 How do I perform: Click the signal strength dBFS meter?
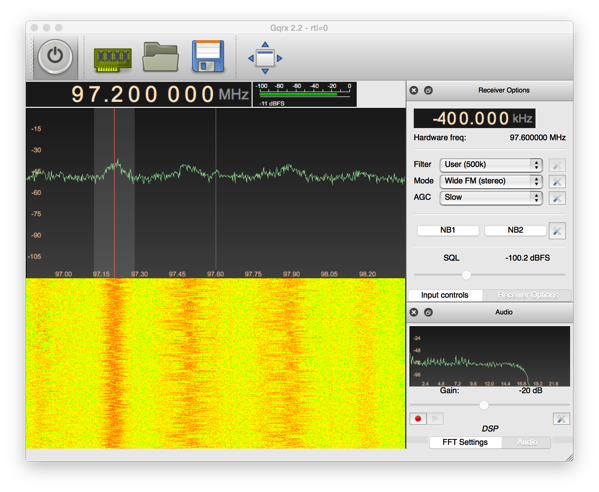pos(304,94)
